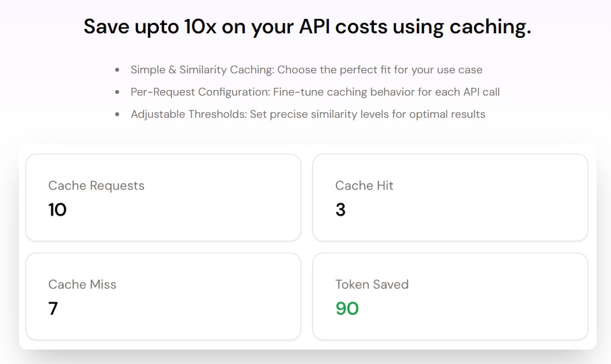
Task: Select the "Adjustable Thresholds" bullet title
Action: pyautogui.click(x=188, y=114)
